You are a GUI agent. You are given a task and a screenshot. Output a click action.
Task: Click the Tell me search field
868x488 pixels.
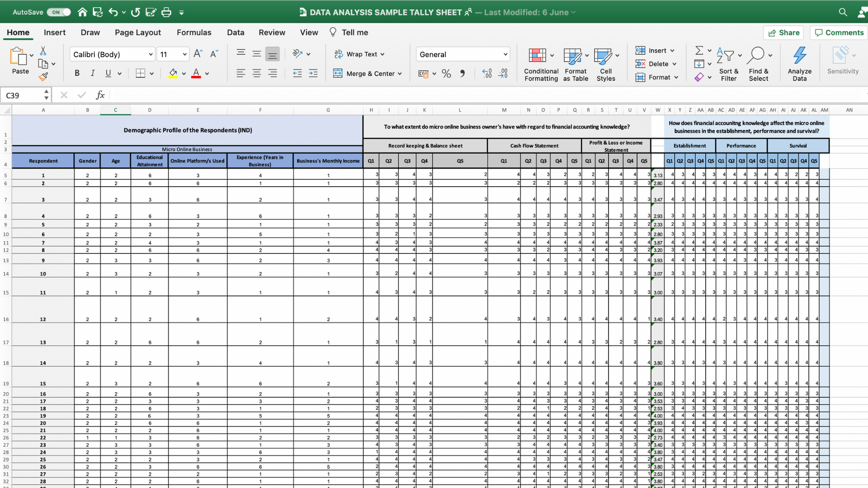[x=349, y=33]
